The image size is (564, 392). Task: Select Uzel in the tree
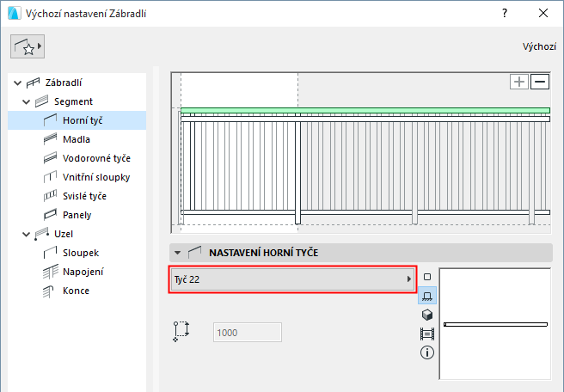[x=64, y=234]
